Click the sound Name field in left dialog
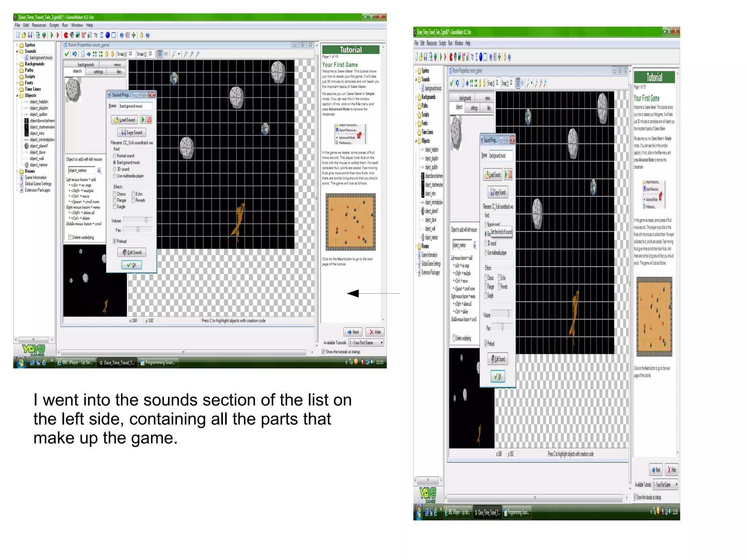The width and height of the screenshot is (747, 560). tap(135, 106)
